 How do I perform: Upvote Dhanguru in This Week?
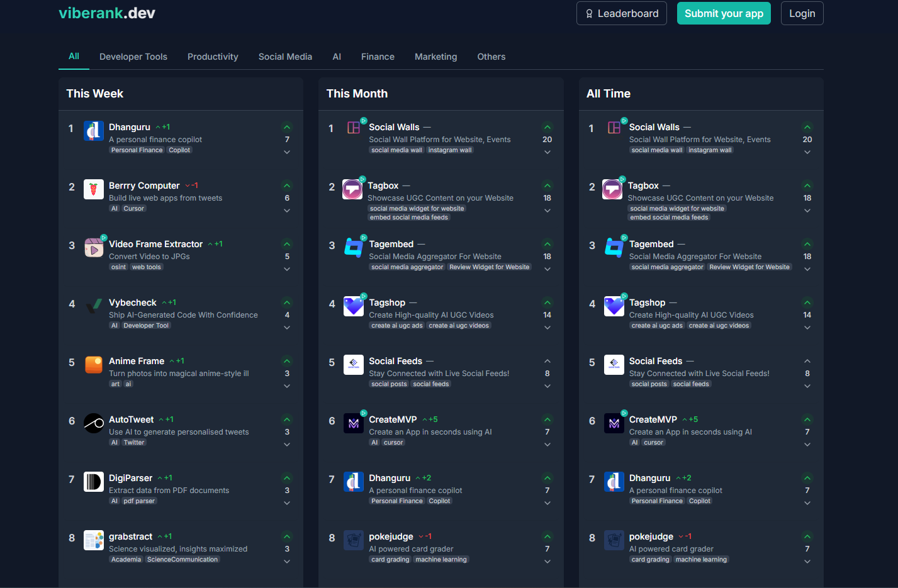[x=287, y=127]
